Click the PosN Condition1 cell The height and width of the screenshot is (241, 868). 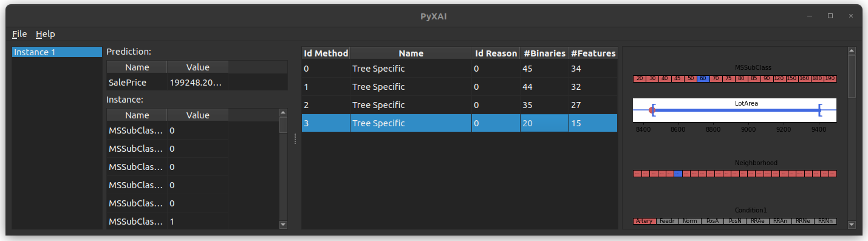(x=735, y=221)
